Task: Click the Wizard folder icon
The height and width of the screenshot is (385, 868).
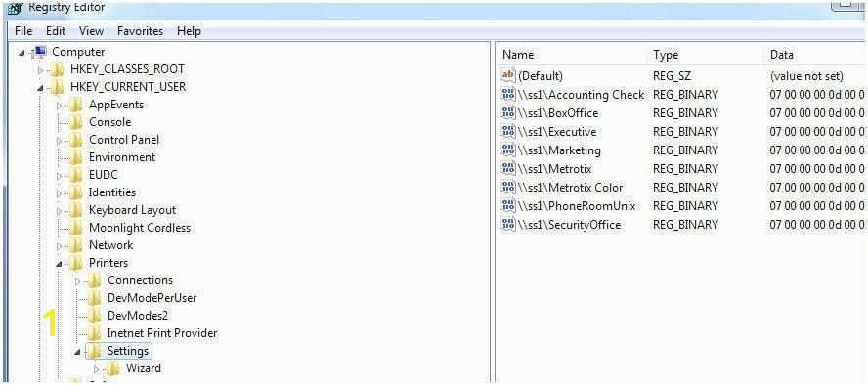Action: 113,369
